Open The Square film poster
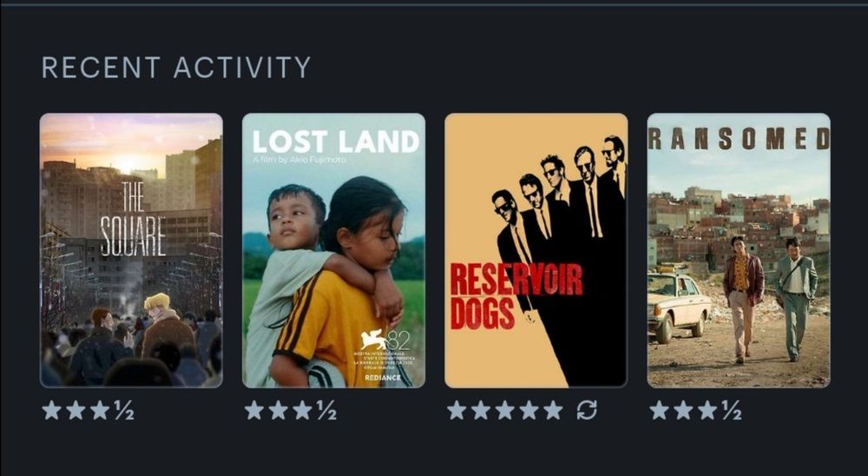Screen dimensions: 868x476 131,250
